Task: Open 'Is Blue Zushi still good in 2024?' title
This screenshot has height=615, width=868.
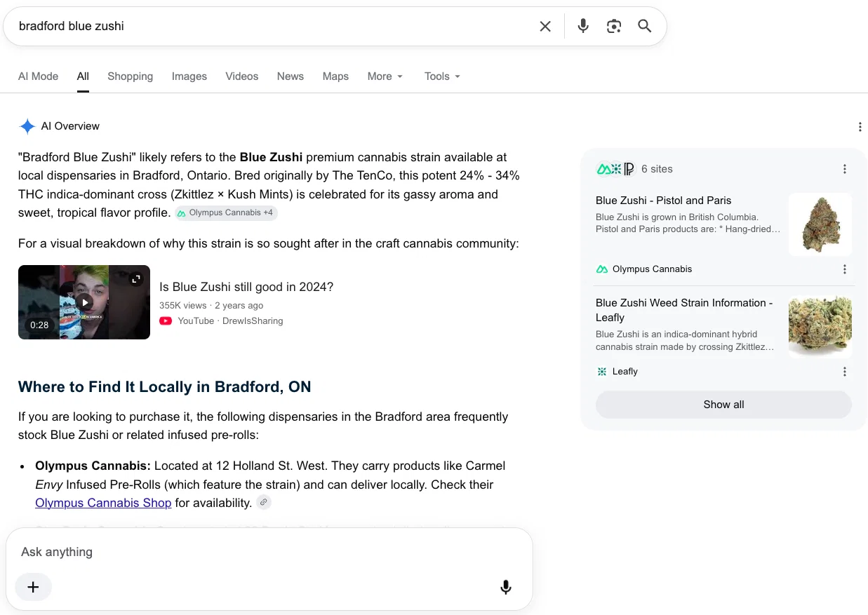Action: pyautogui.click(x=246, y=287)
